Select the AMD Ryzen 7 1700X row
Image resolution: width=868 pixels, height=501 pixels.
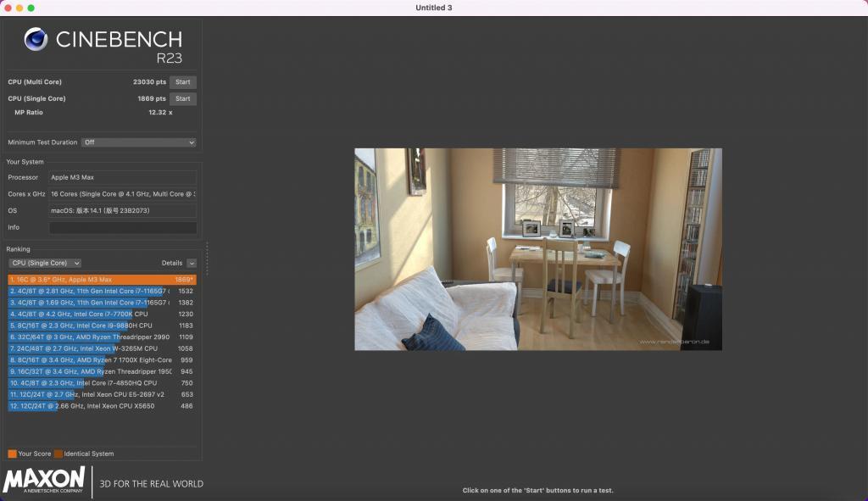[x=102, y=359]
